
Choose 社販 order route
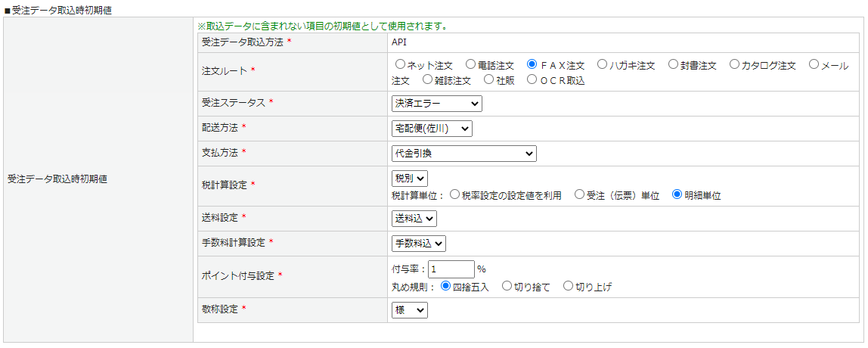coord(489,79)
